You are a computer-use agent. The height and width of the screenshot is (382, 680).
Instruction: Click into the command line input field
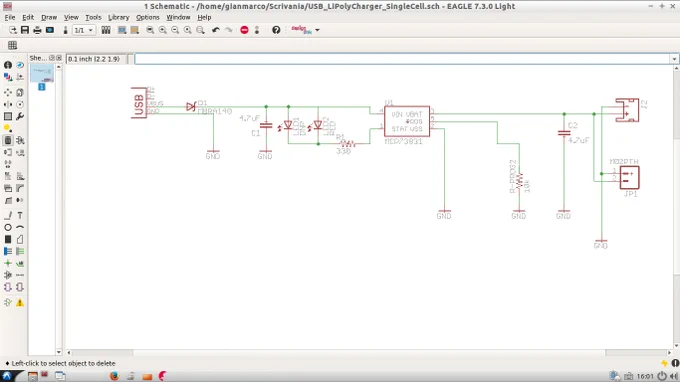tap(402, 59)
